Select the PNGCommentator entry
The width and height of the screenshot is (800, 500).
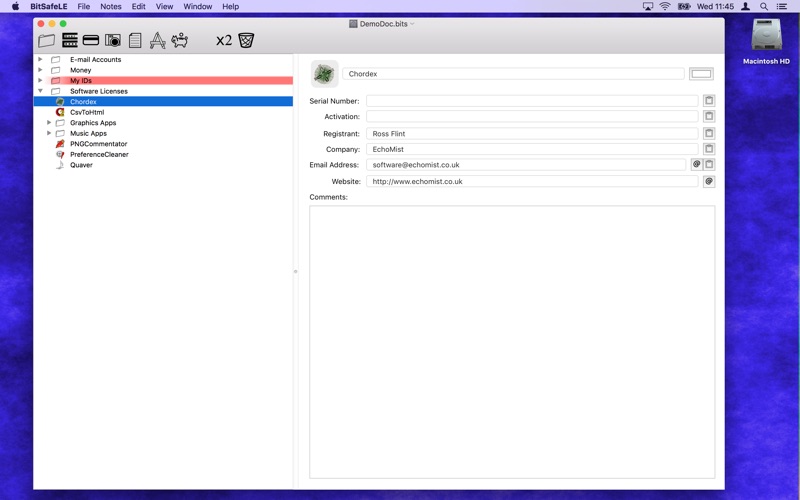[163, 144]
